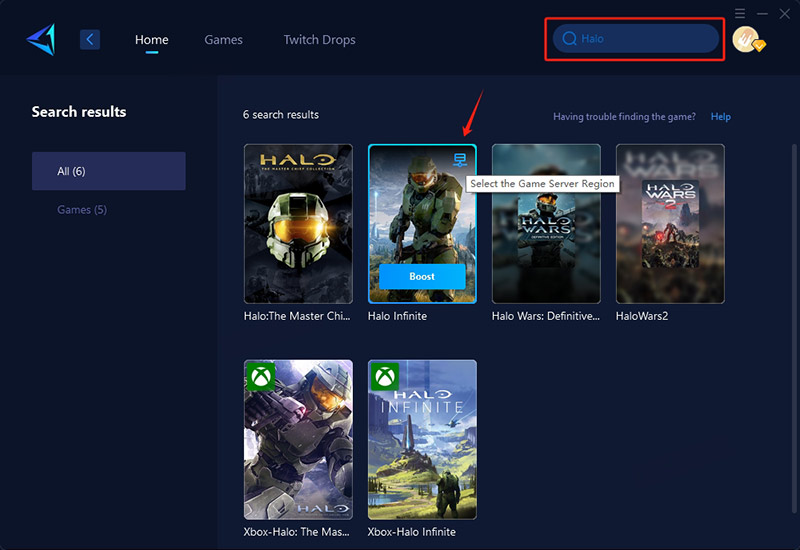Click the 'Search results' heading

(x=79, y=112)
